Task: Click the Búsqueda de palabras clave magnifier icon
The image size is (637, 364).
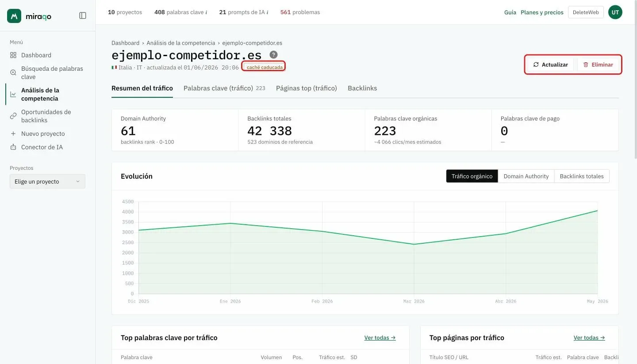Action: [13, 73]
